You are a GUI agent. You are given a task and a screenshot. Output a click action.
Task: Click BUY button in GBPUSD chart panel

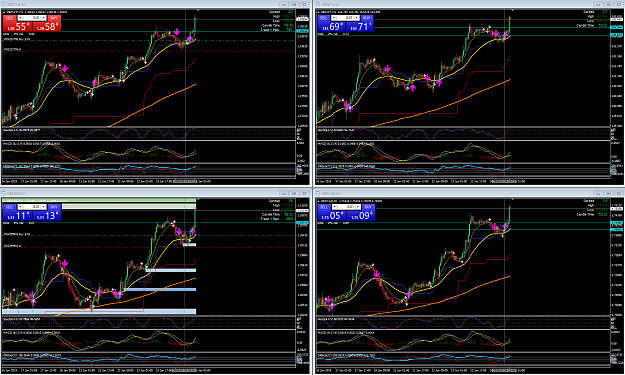pyautogui.click(x=54, y=207)
